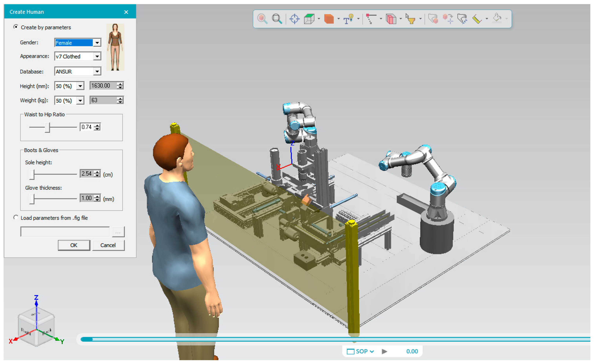Click the Cancel button
Viewport: 594px width, 364px height.
click(x=108, y=245)
